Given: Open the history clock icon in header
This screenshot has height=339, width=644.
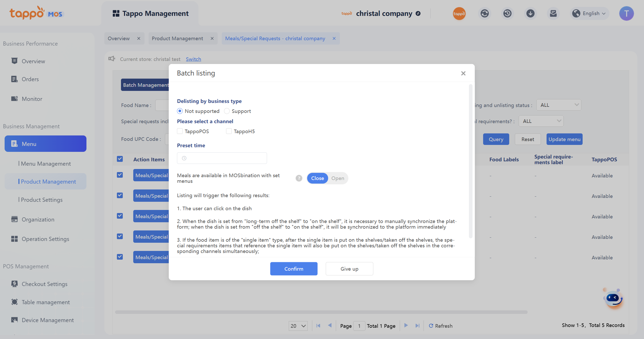Looking at the screenshot, I should [507, 13].
